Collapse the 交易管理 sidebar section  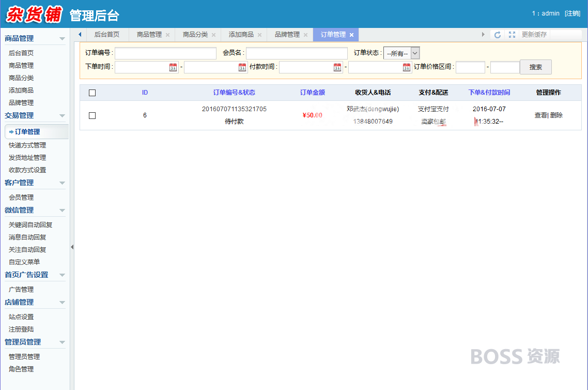point(62,116)
